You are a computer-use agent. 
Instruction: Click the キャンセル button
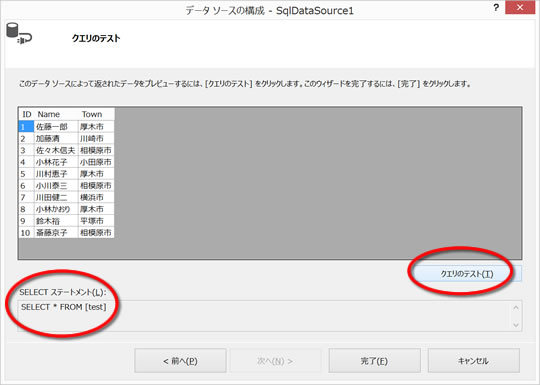(x=474, y=361)
